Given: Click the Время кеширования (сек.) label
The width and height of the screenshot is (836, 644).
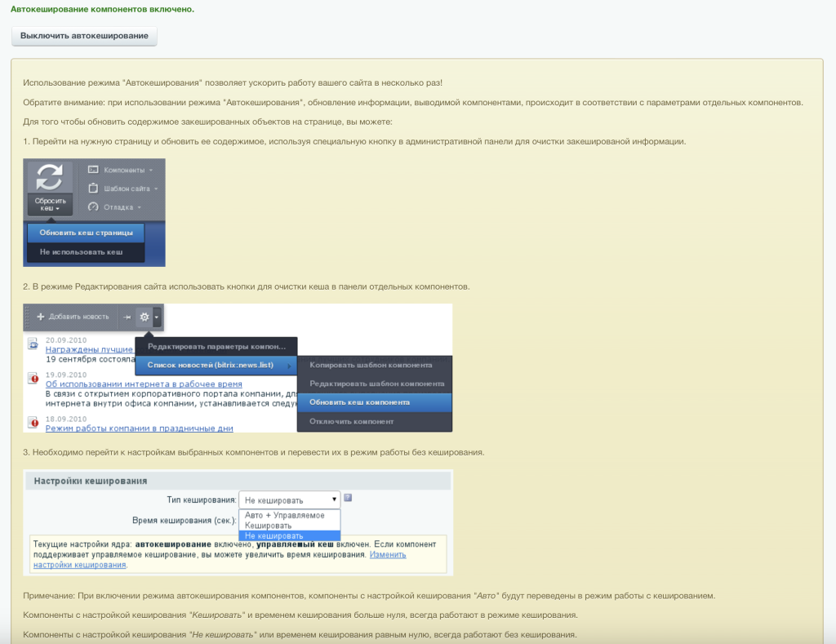Looking at the screenshot, I should [184, 520].
